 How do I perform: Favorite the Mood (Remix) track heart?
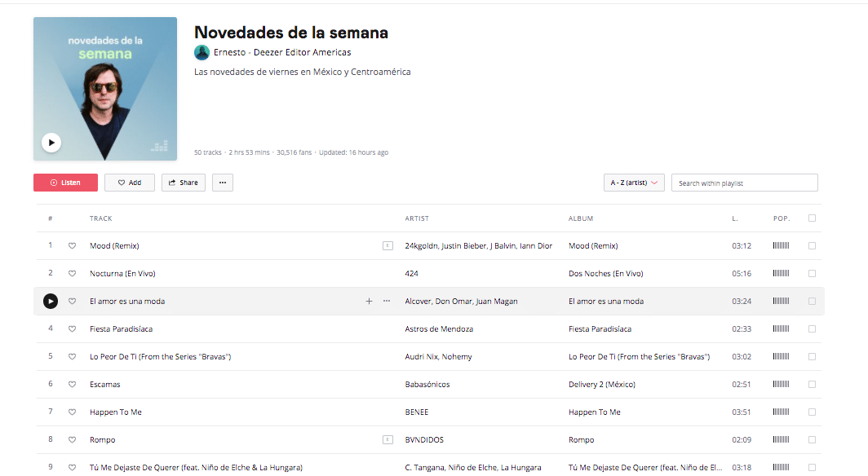pyautogui.click(x=72, y=246)
